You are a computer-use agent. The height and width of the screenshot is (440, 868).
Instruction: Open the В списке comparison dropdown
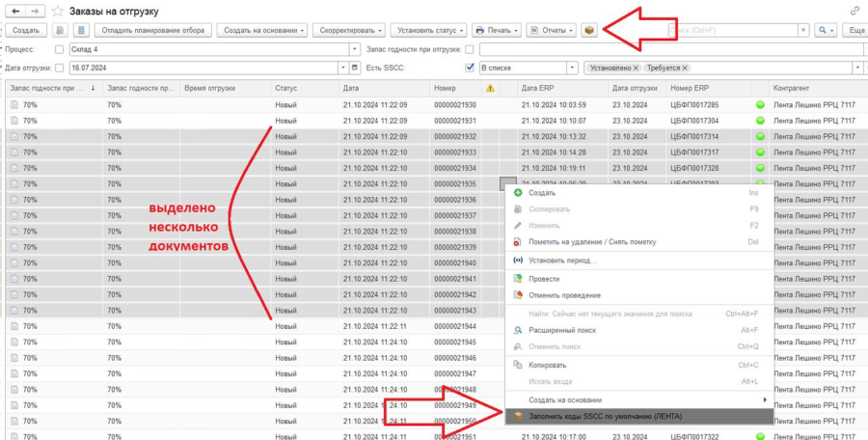(x=571, y=68)
